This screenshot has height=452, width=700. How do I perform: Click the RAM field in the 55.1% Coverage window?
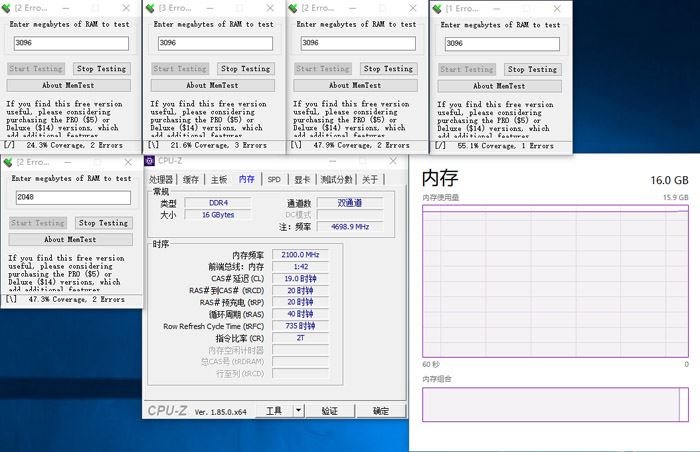coord(502,44)
